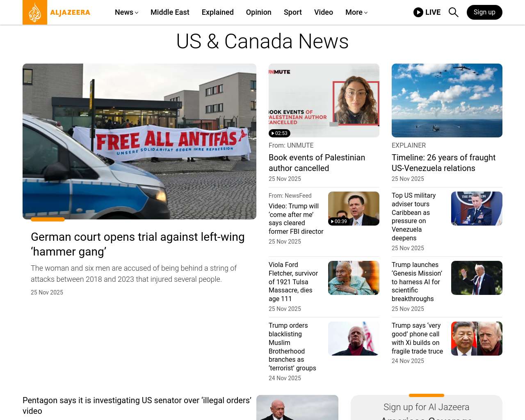The height and width of the screenshot is (420, 525).
Task: Read the US-Venezuela relations timeline article
Action: click(x=443, y=163)
